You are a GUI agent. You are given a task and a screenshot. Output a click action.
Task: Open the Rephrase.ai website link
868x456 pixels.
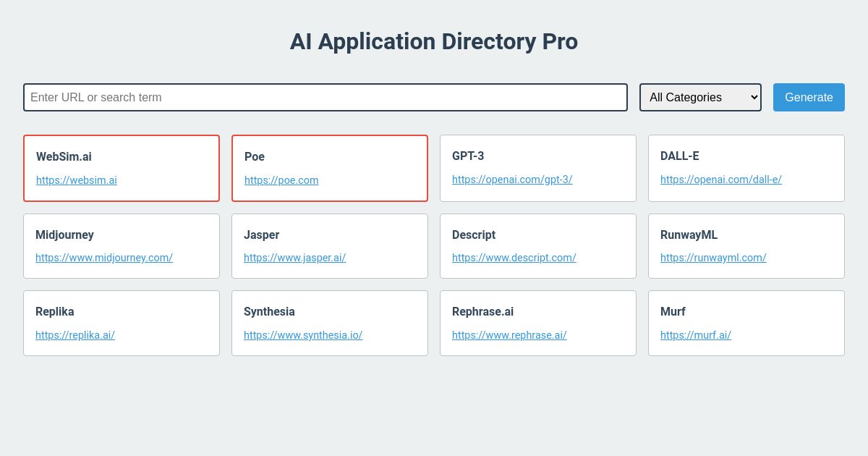509,335
